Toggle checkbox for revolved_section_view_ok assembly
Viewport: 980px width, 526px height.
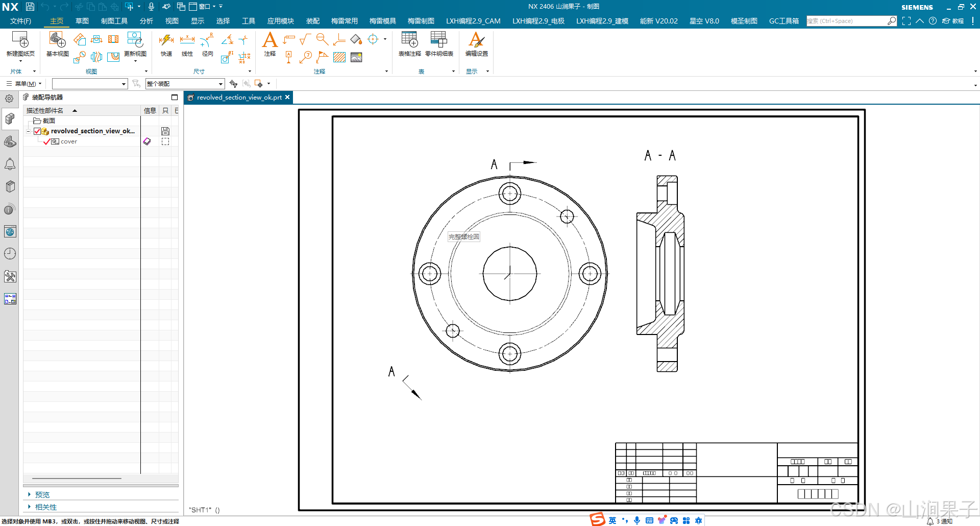pyautogui.click(x=37, y=131)
